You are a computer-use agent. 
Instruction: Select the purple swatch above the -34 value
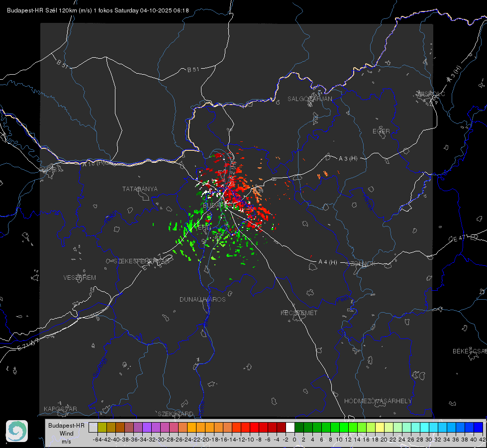coord(147,427)
